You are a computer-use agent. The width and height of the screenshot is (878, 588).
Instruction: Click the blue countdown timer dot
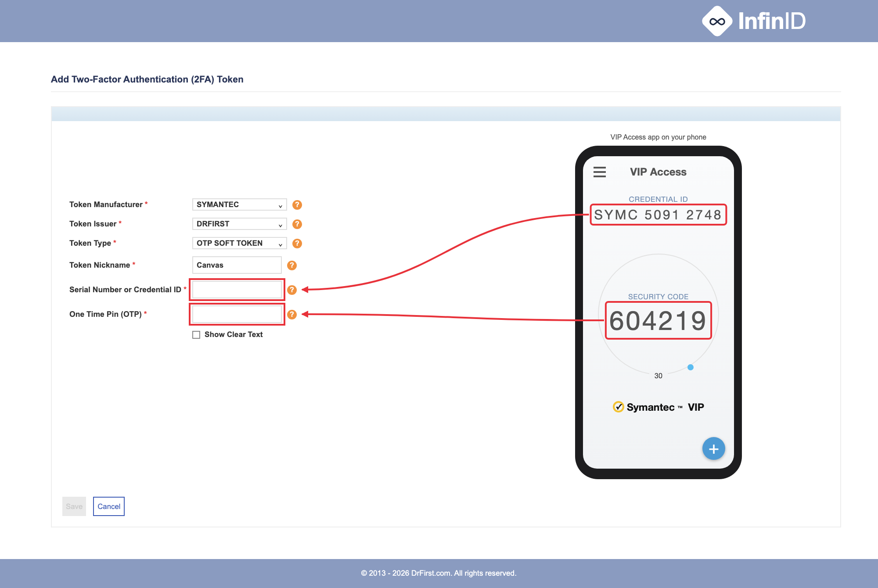click(x=691, y=367)
